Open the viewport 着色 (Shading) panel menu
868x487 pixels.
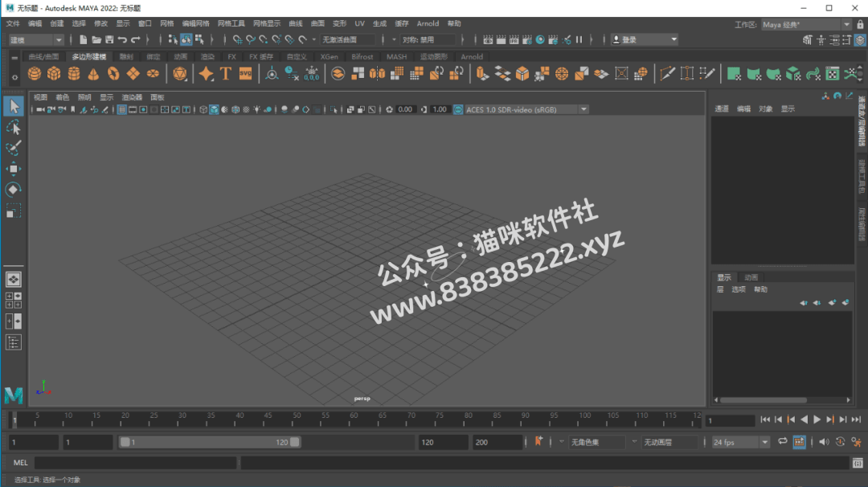coord(62,97)
